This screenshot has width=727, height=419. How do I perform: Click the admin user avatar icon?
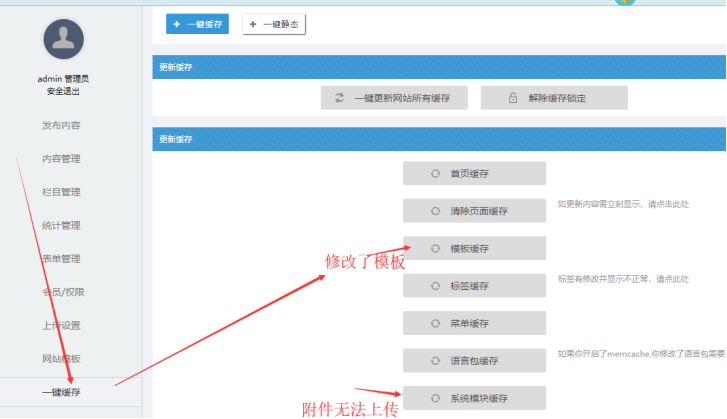coord(63,39)
